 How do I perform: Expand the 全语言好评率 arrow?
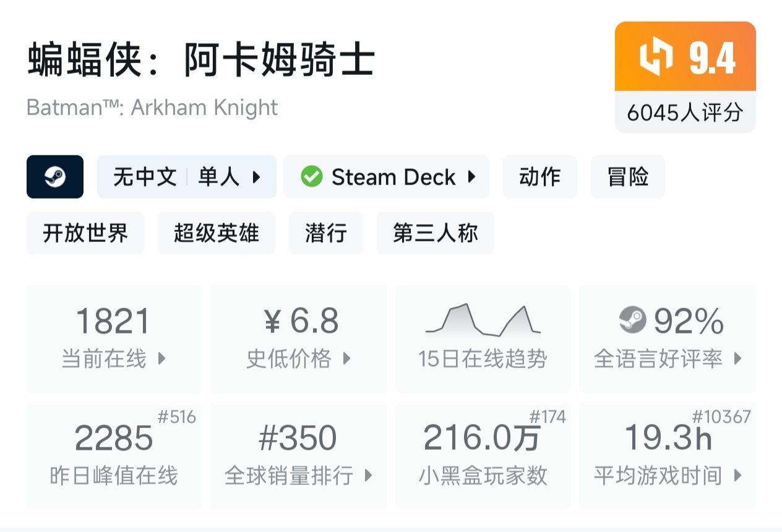(x=737, y=358)
